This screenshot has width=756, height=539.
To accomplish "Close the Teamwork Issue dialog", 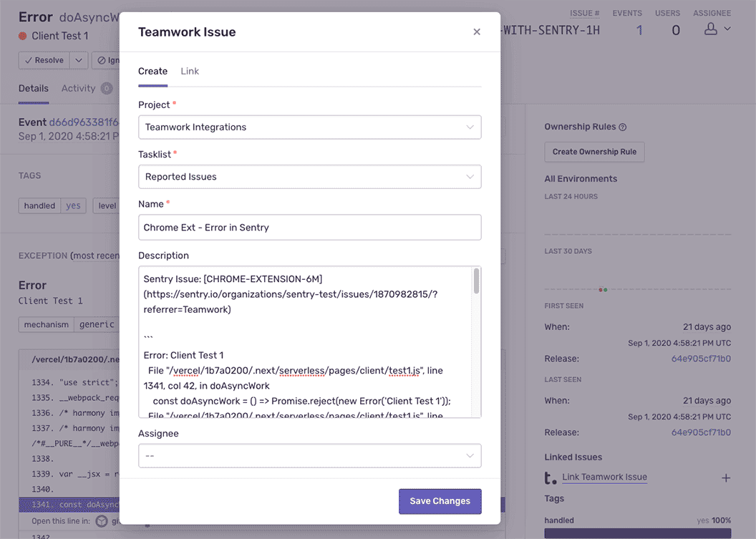I will click(x=476, y=31).
